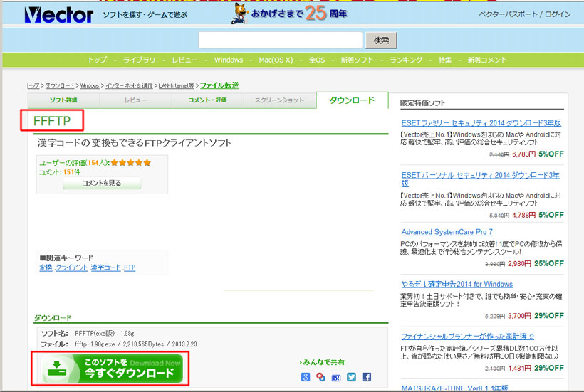
Task: Select 新着ソフト in the navigation bar
Action: pyautogui.click(x=358, y=60)
